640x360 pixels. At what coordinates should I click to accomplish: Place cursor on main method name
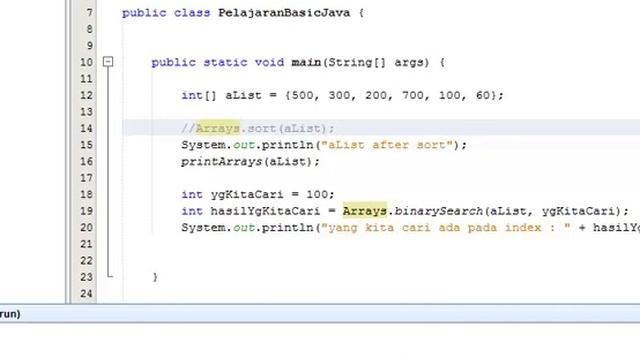306,62
